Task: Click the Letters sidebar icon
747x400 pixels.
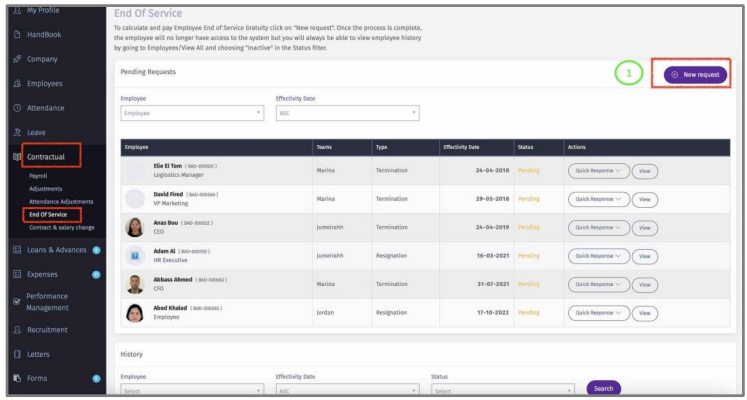Action: (x=17, y=354)
